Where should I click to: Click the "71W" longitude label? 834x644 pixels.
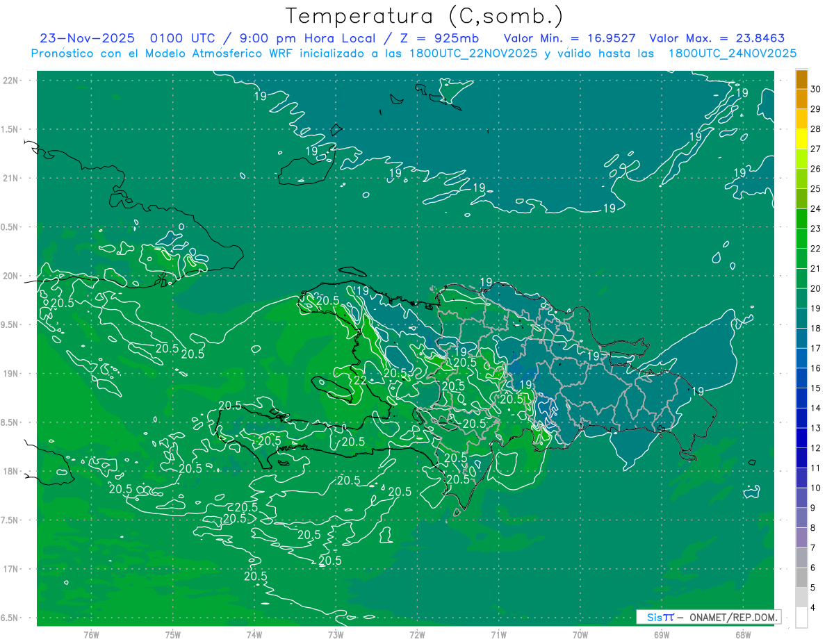tap(498, 635)
